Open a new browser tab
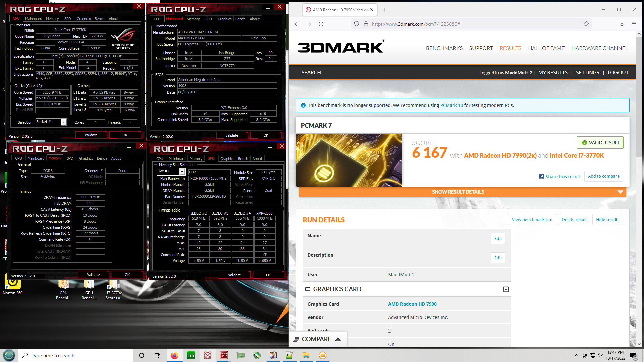This screenshot has height=362, width=644. click(384, 10)
